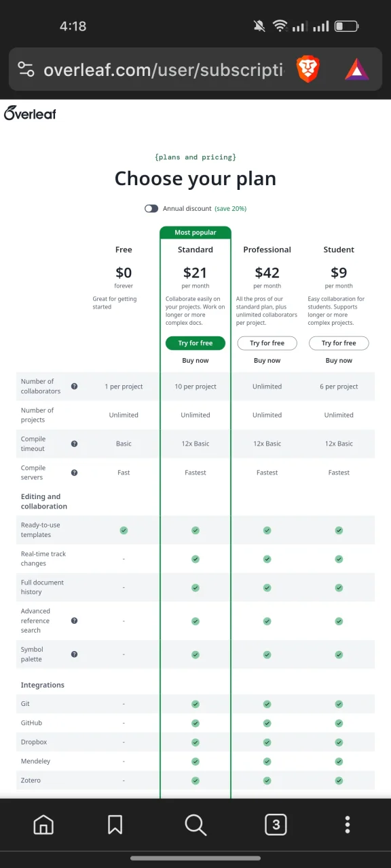Show help for Number of collaborators
Viewport: 391px width, 868px height.
tap(74, 387)
